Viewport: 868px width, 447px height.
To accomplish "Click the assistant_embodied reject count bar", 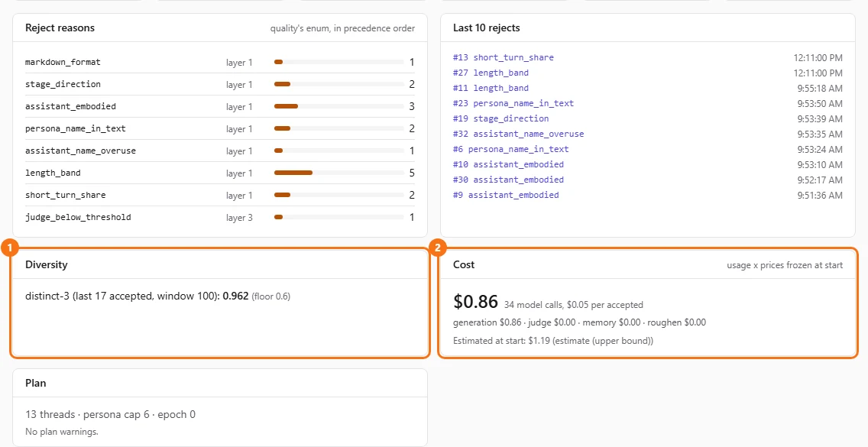I will click(338, 106).
